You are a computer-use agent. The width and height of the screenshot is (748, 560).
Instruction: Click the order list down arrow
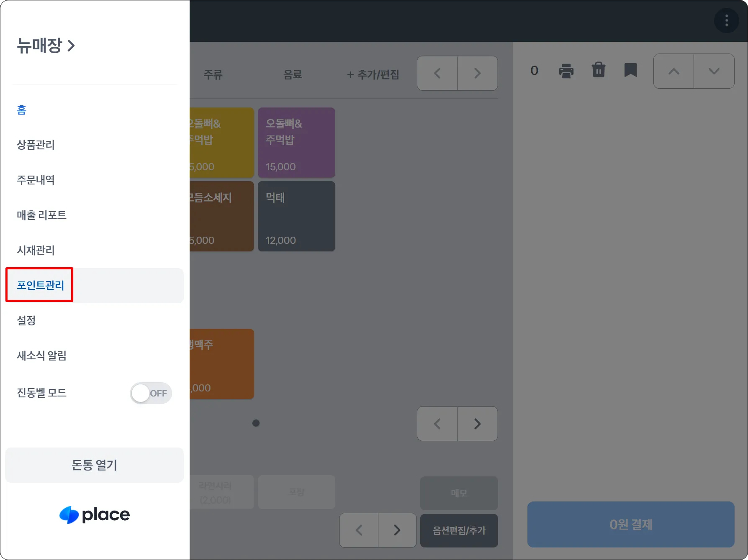pyautogui.click(x=714, y=71)
